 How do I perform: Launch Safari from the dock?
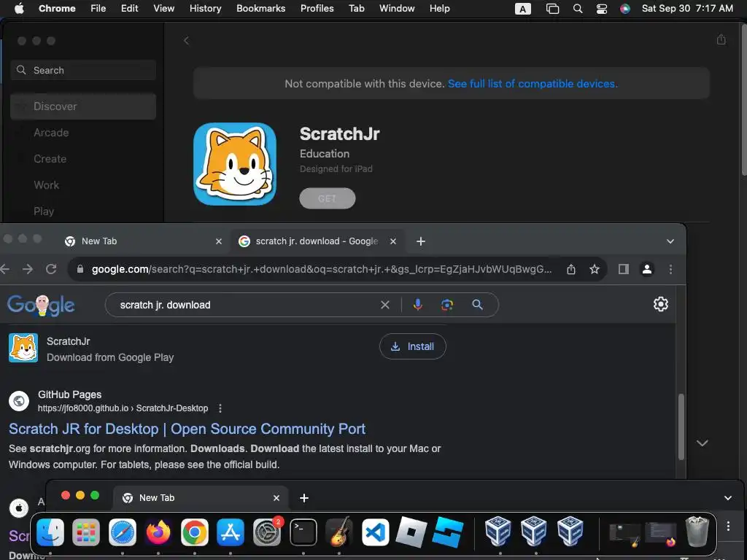[x=123, y=532]
